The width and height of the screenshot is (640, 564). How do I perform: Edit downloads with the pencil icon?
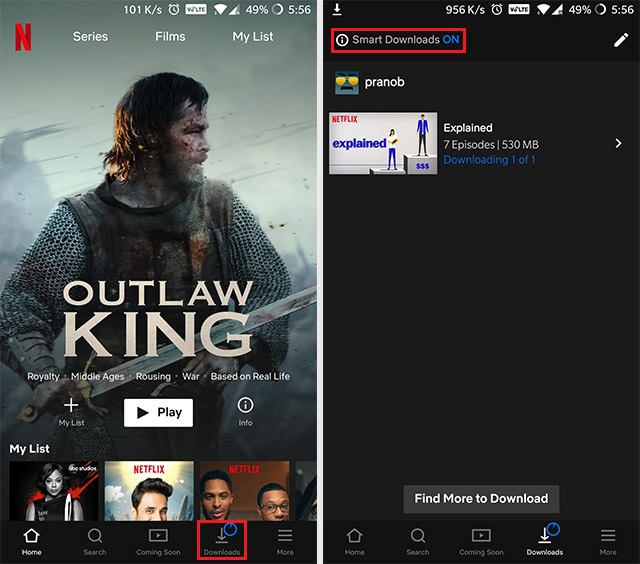[x=621, y=40]
